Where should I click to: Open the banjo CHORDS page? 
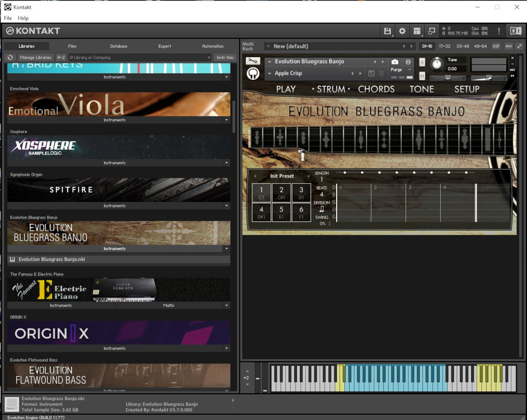(376, 89)
